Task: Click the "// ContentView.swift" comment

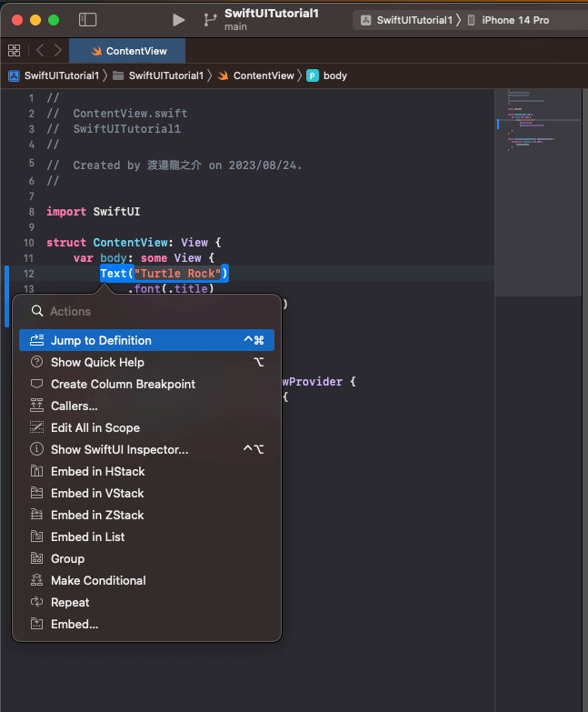Action: 117,114
